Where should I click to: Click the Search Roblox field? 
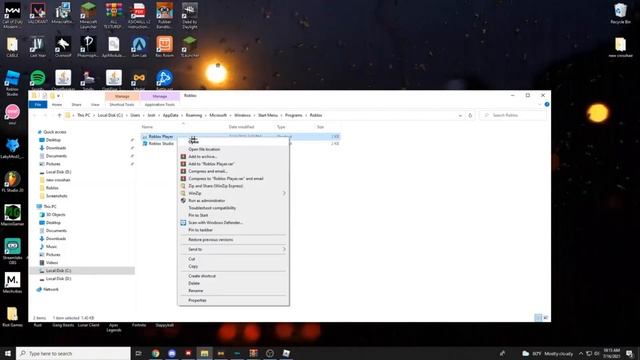click(x=513, y=116)
